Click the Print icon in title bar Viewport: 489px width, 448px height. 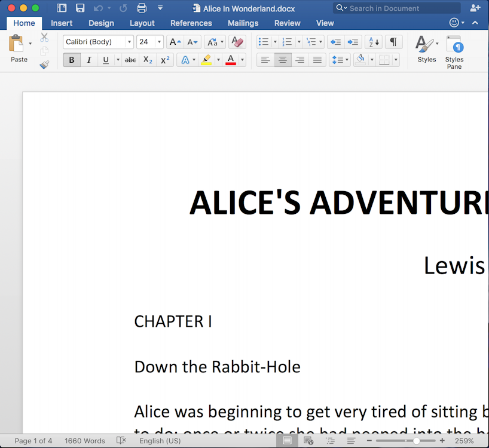[x=142, y=8]
